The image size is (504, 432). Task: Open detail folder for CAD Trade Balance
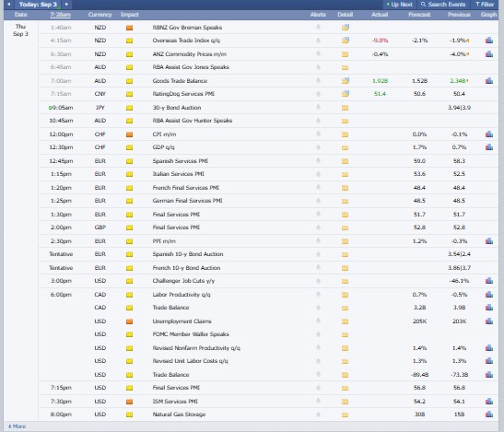pyautogui.click(x=345, y=308)
